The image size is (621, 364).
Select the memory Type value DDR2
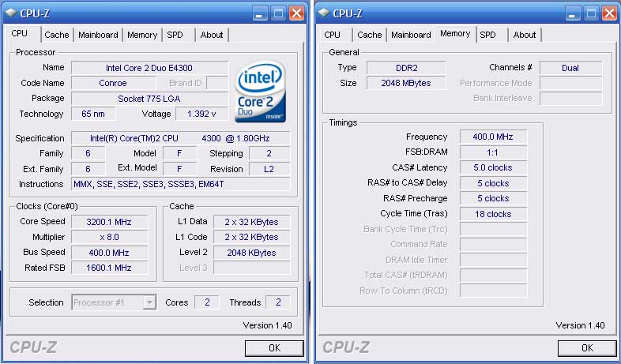tap(406, 68)
